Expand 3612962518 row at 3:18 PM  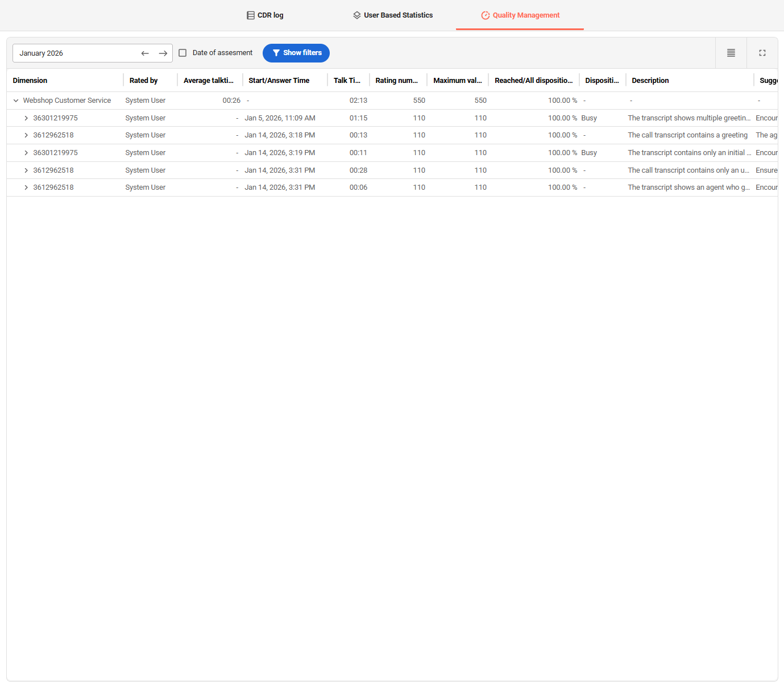coord(26,135)
